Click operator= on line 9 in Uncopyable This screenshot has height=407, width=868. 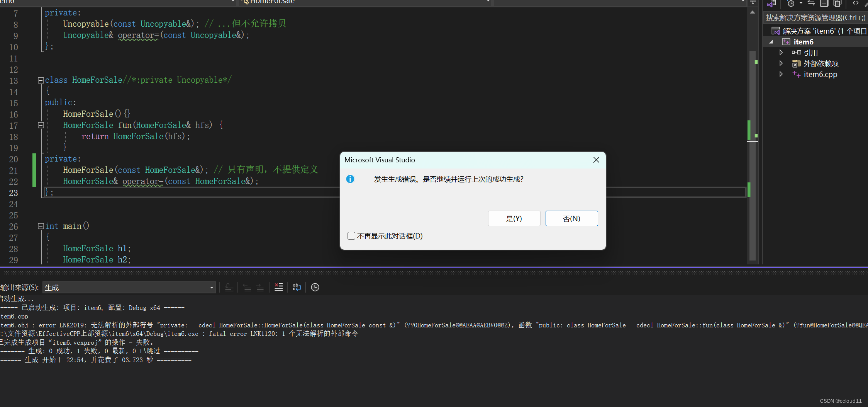tap(138, 35)
